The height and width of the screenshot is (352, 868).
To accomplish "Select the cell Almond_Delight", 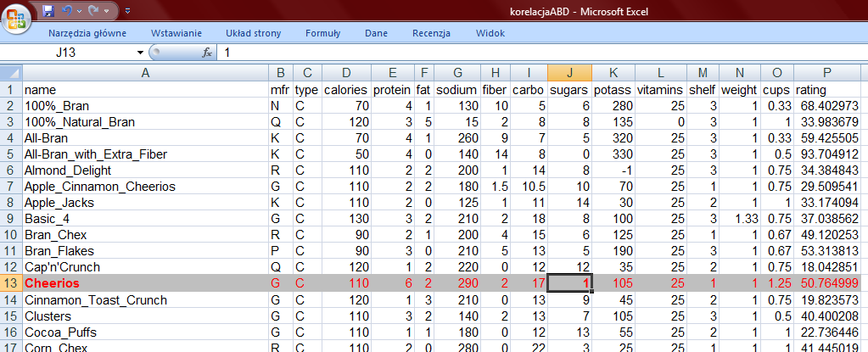I will (x=146, y=170).
